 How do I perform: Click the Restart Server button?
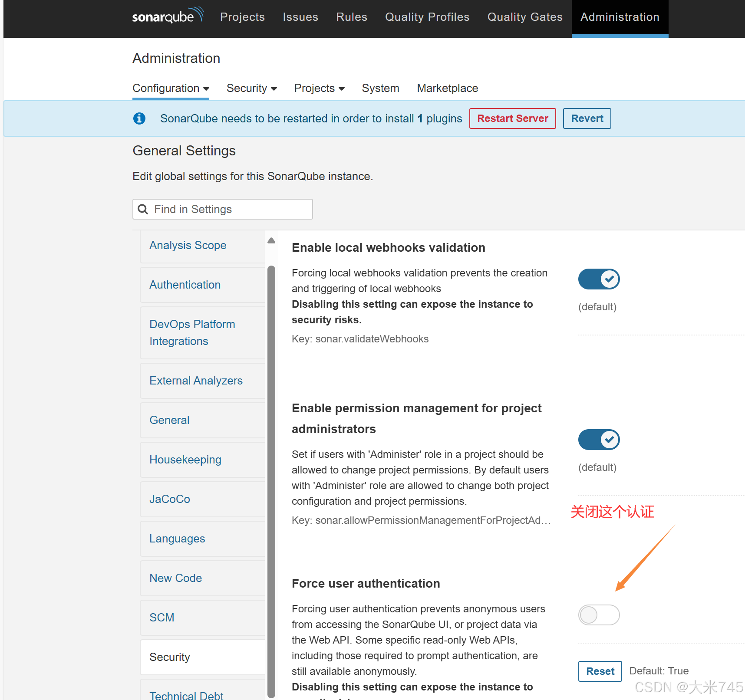(513, 118)
